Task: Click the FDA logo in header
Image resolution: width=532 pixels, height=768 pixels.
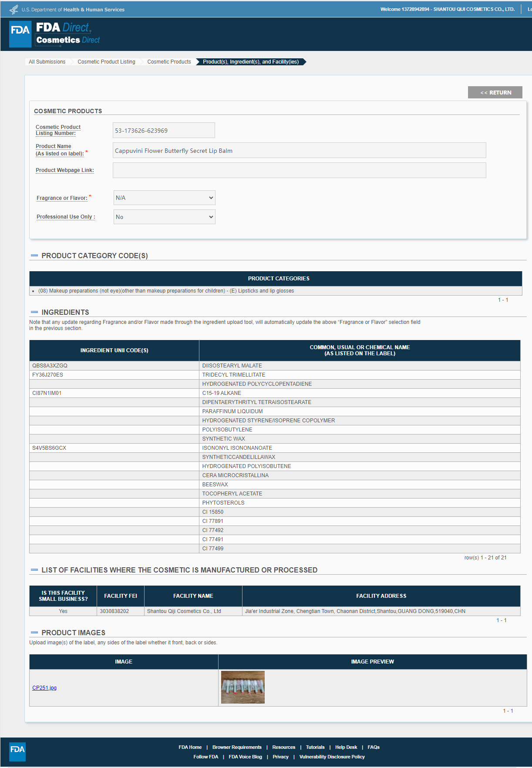Action: click(x=20, y=34)
